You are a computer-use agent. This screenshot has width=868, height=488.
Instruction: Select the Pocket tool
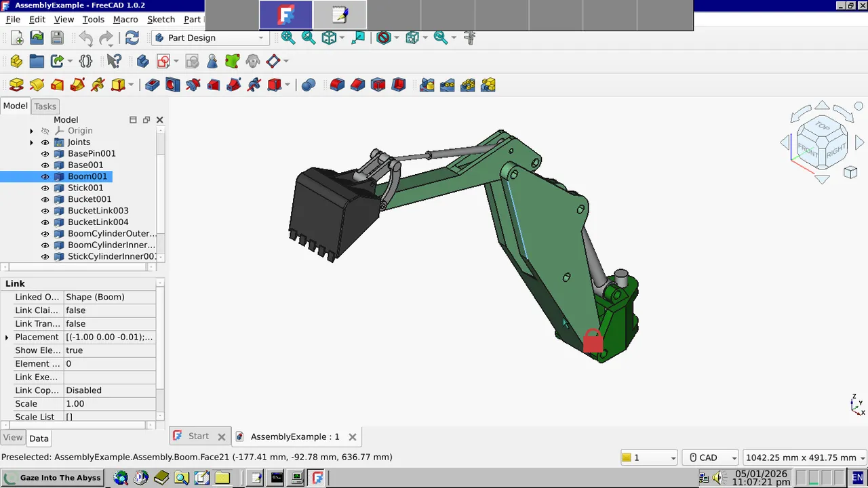pyautogui.click(x=152, y=84)
